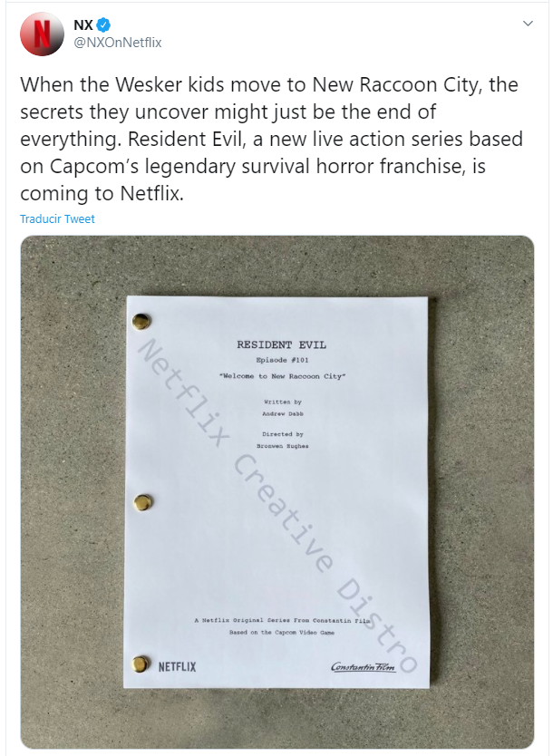Click "Based on the Capcom Video Game" line
553x756 pixels.
[x=280, y=632]
